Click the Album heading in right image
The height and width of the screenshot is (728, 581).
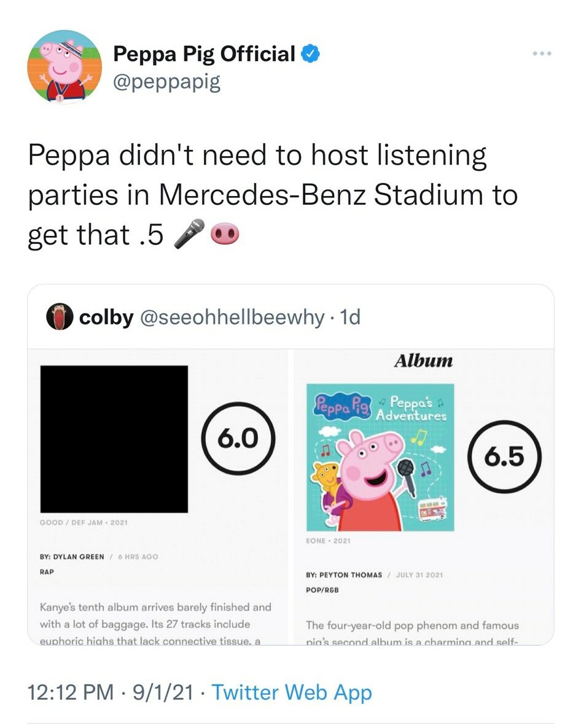coord(423,361)
